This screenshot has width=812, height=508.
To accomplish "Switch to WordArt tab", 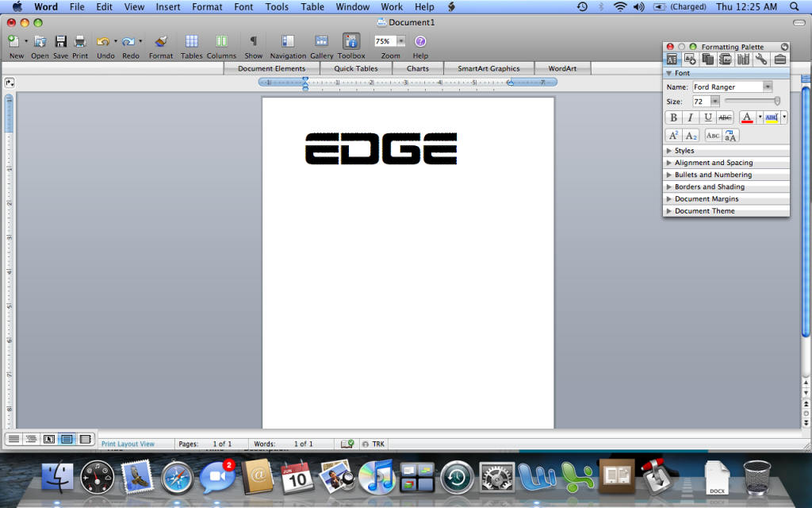I will [562, 68].
